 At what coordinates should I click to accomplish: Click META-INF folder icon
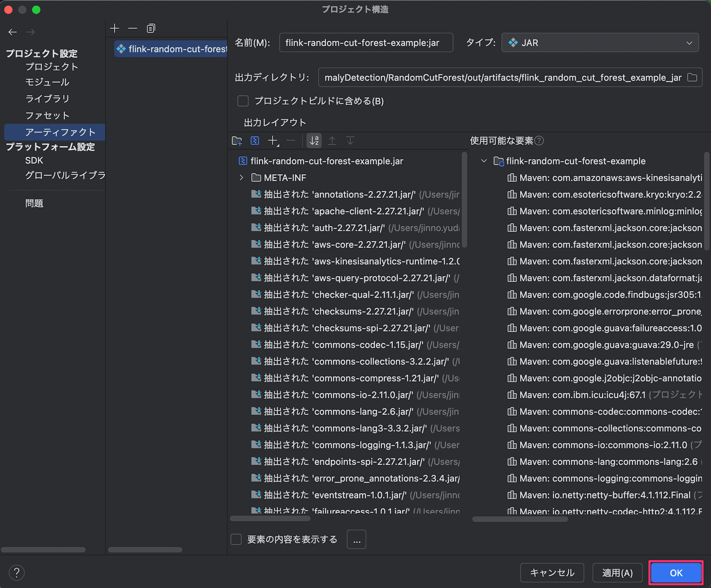click(x=256, y=178)
